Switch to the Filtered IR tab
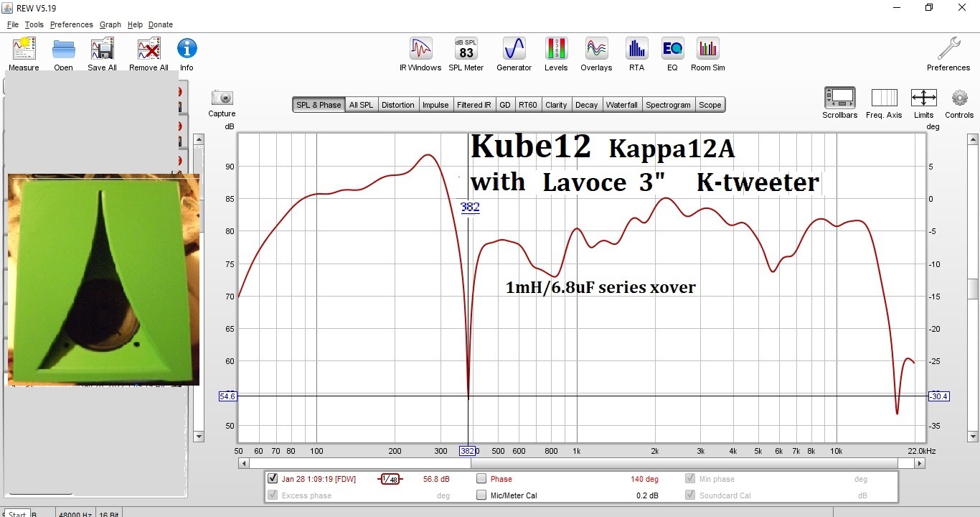Screen dimensions: 980x517 coord(474,105)
